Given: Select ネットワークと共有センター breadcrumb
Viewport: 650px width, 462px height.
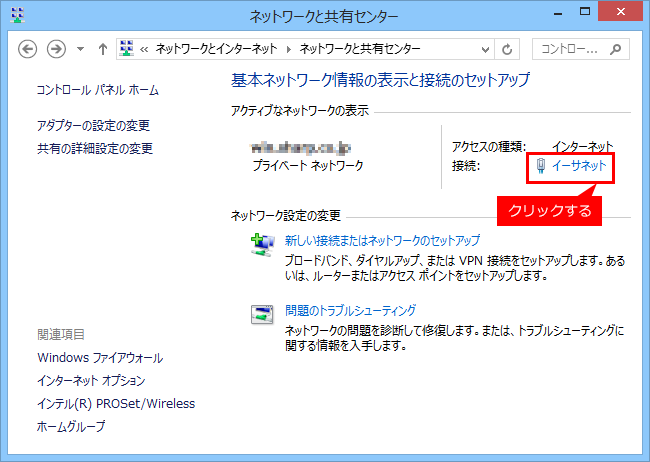Looking at the screenshot, I should click(360, 49).
